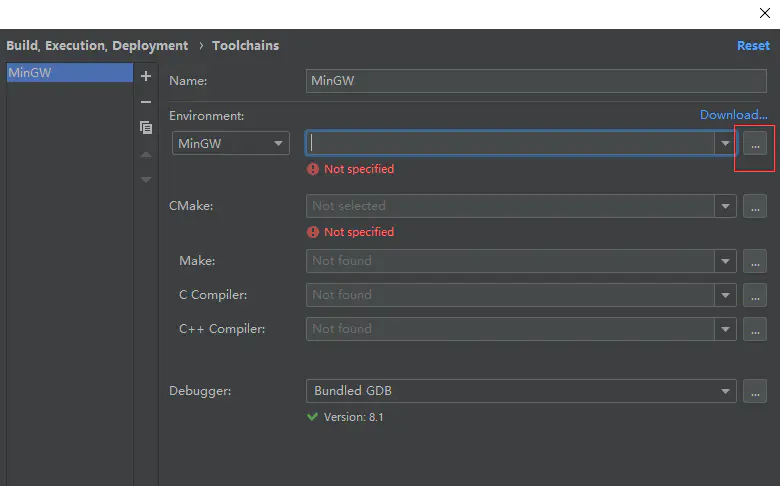The height and width of the screenshot is (486, 780).
Task: Click Build, Execution, Deployment breadcrumb
Action: click(97, 46)
